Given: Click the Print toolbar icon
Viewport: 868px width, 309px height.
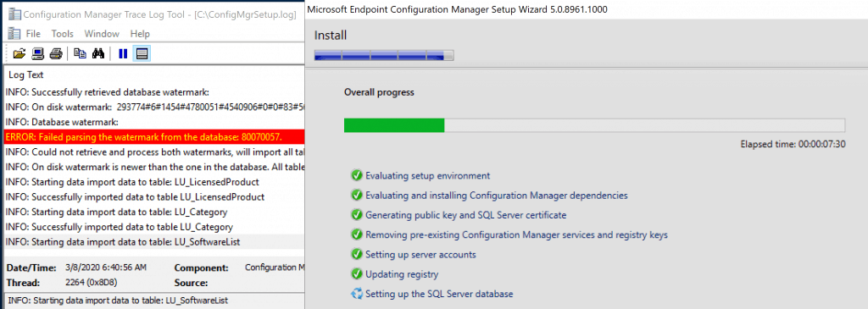Looking at the screenshot, I should click(56, 53).
